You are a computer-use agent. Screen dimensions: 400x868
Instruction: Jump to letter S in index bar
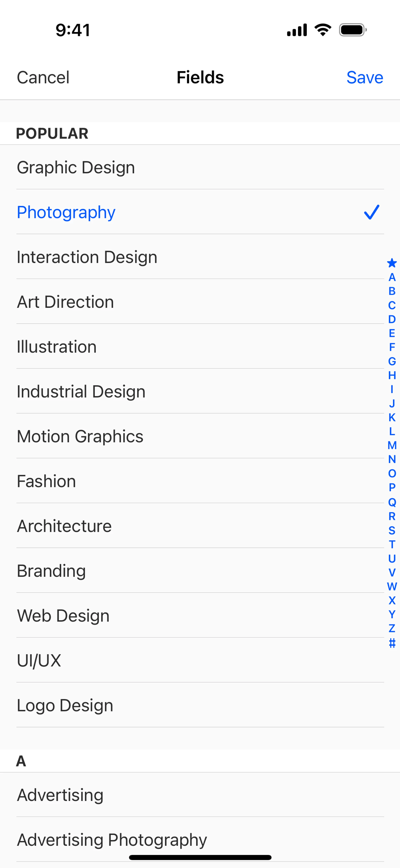(x=392, y=530)
